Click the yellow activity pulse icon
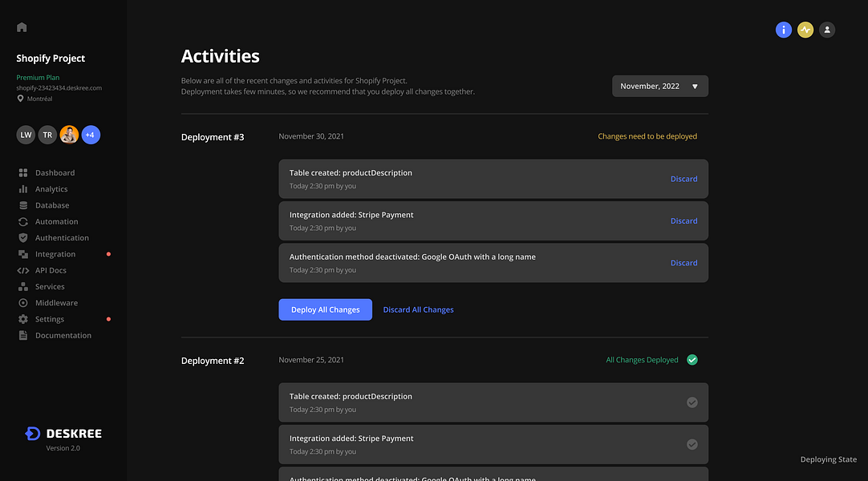Screen dimensions: 868x481 point(805,30)
